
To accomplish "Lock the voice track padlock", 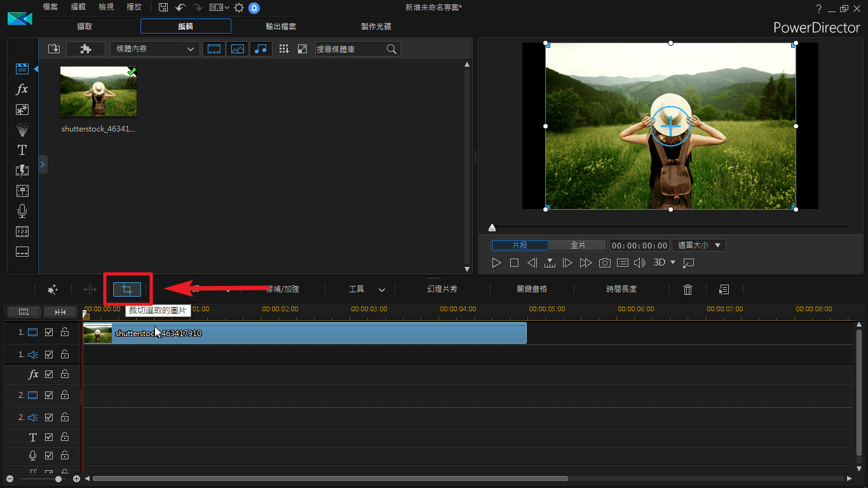I will point(65,456).
